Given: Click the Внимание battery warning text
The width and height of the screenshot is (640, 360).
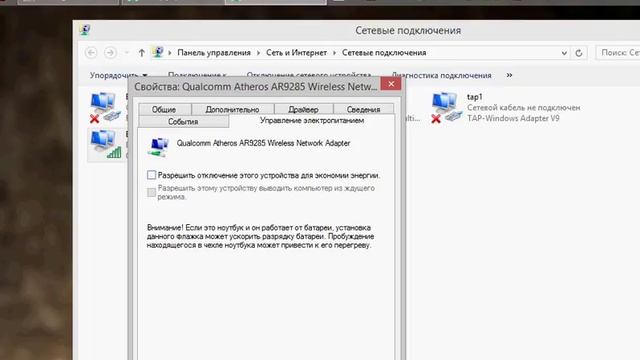Looking at the screenshot, I should (x=260, y=236).
